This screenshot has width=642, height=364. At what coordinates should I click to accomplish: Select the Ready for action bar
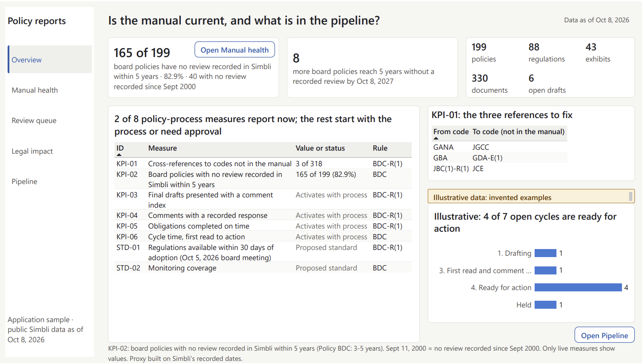(578, 287)
